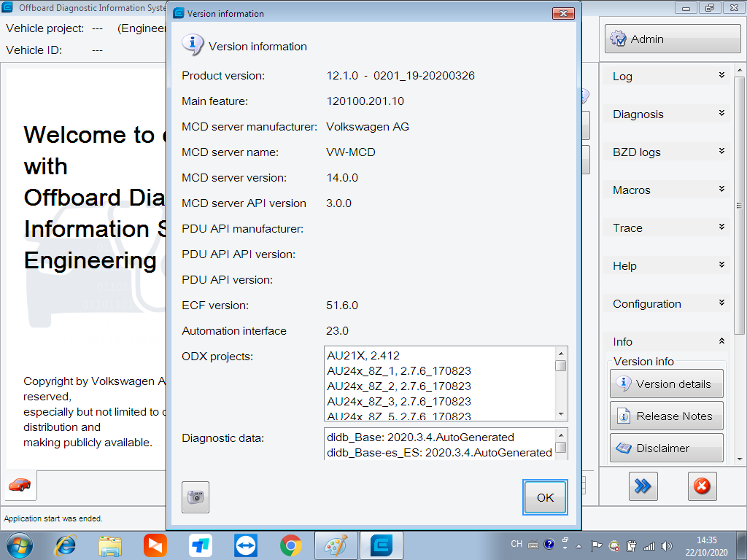
Task: Show hidden tray icons arrow
Action: 578,546
